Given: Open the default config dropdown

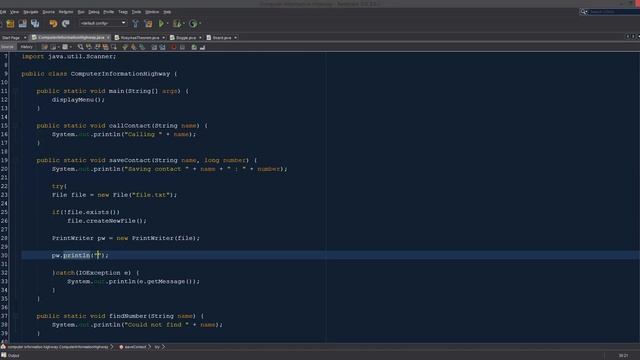Looking at the screenshot, I should click(103, 23).
